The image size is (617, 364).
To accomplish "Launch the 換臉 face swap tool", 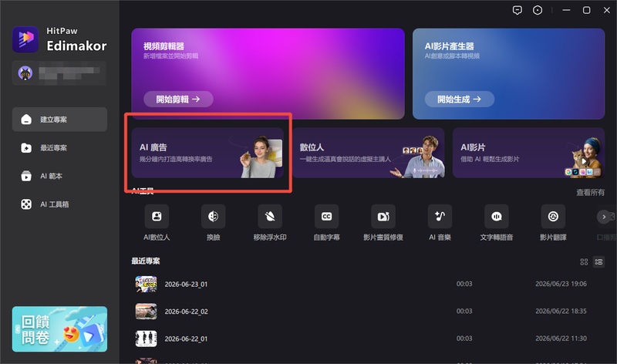I will click(214, 217).
